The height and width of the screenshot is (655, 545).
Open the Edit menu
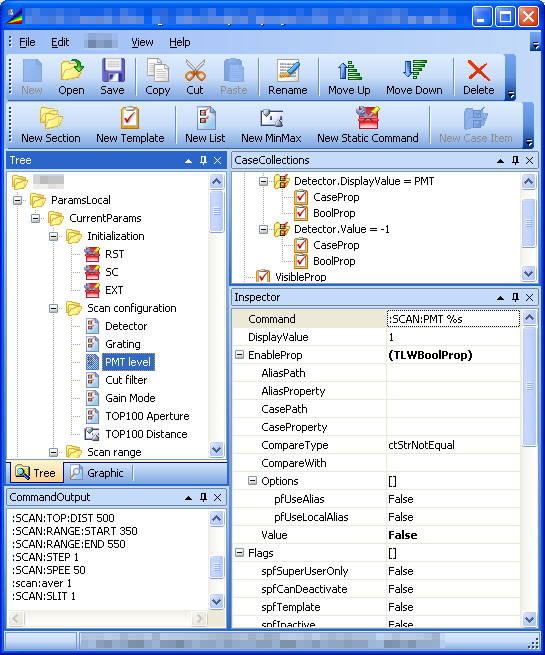tap(60, 42)
